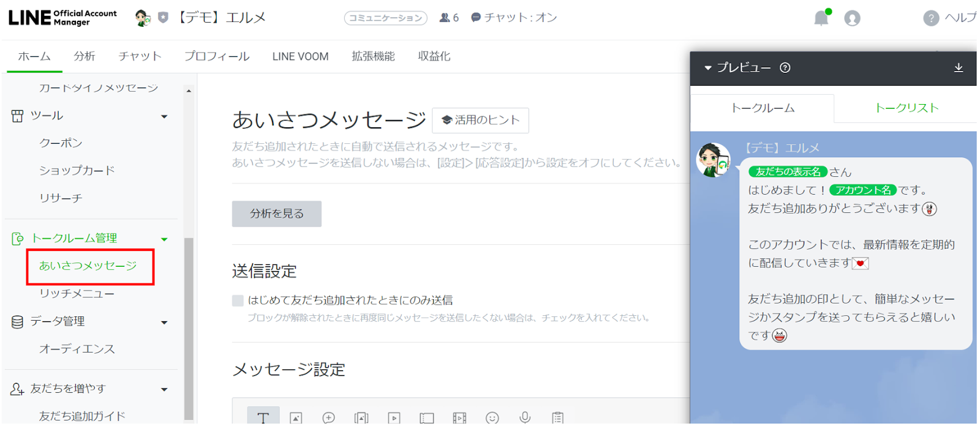Switch preview to トークリスト tab
The image size is (980, 429).
pyautogui.click(x=906, y=108)
